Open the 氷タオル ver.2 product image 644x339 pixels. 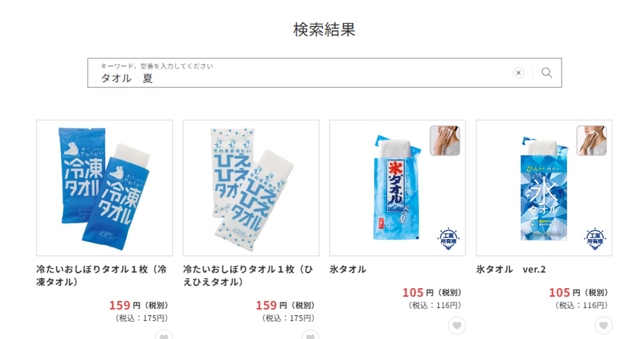pos(544,188)
